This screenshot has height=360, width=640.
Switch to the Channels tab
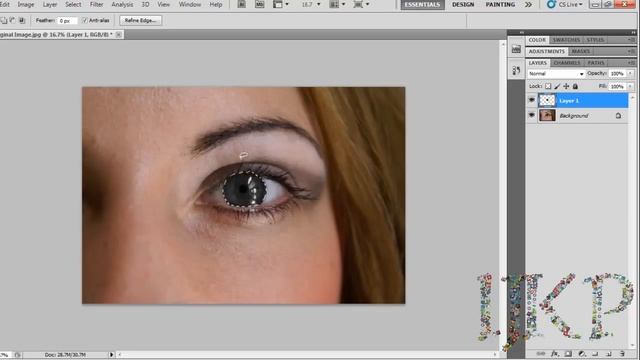pyautogui.click(x=567, y=62)
